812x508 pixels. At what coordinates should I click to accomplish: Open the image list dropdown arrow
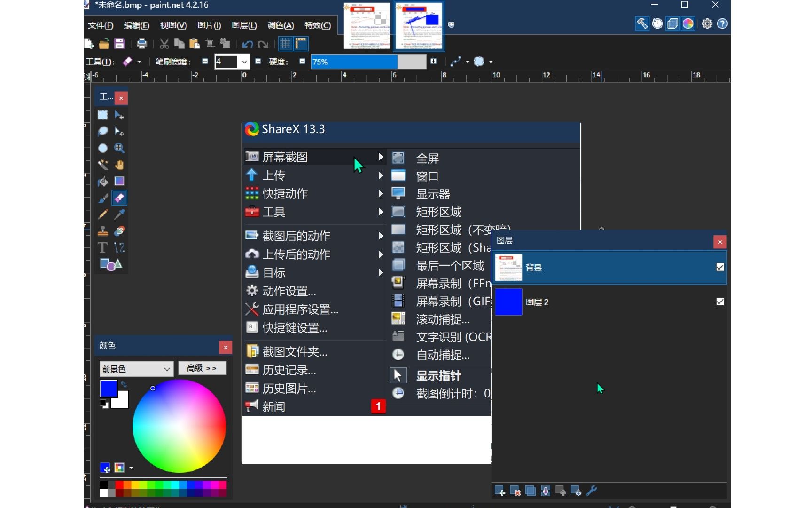click(451, 25)
